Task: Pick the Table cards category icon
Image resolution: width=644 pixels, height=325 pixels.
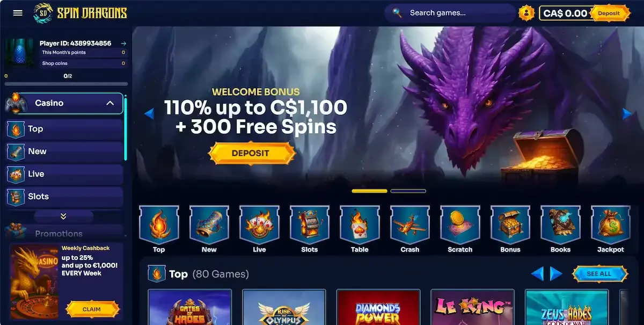Action: tap(360, 225)
